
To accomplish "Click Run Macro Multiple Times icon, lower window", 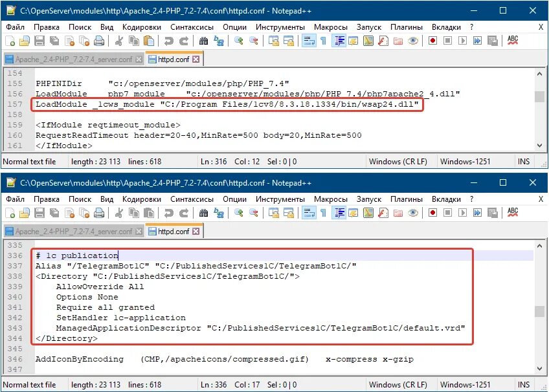I will click(x=477, y=213).
